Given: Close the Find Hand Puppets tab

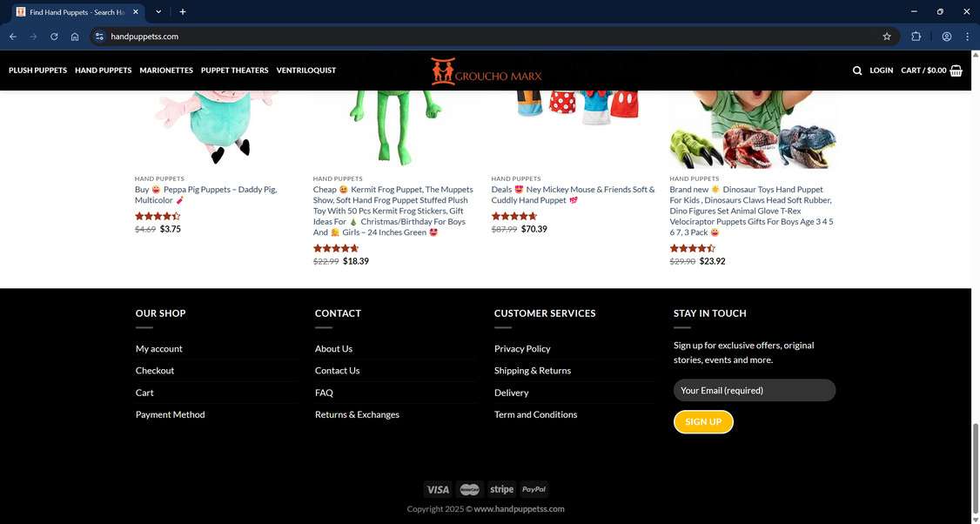Looking at the screenshot, I should click(x=136, y=12).
